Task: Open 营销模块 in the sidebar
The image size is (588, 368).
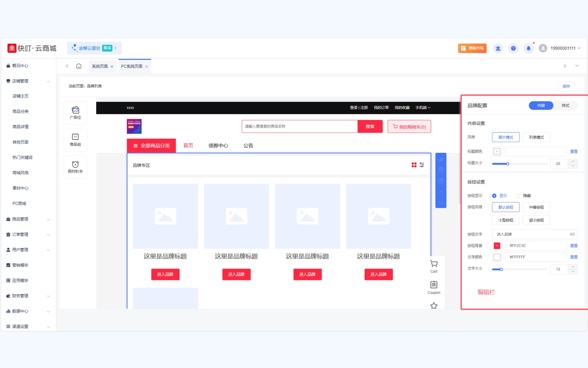Action: 20,265
